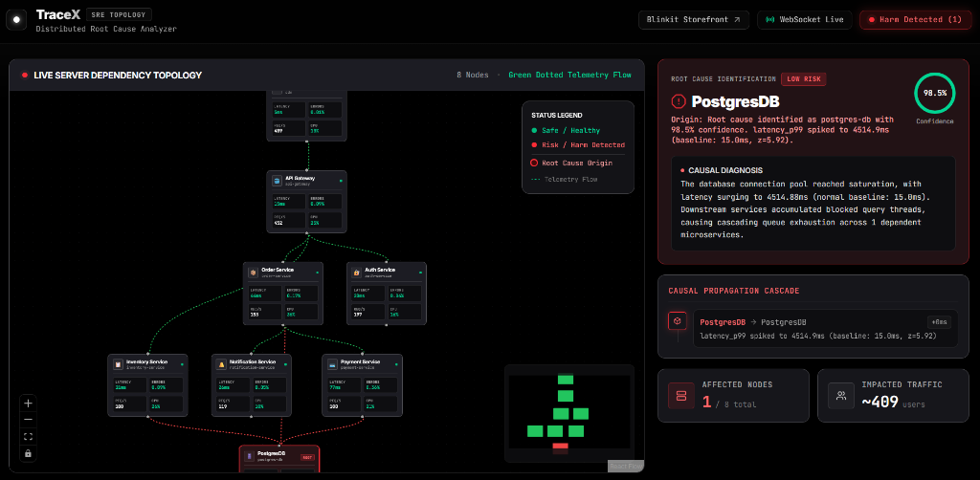The width and height of the screenshot is (980, 480).
Task: Click Inventory Service node title
Action: click(x=146, y=361)
